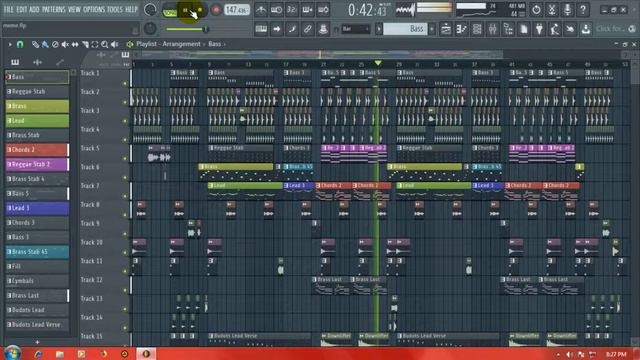Adjust the main volume knob
This screenshot has height=360, width=640.
pos(150,9)
